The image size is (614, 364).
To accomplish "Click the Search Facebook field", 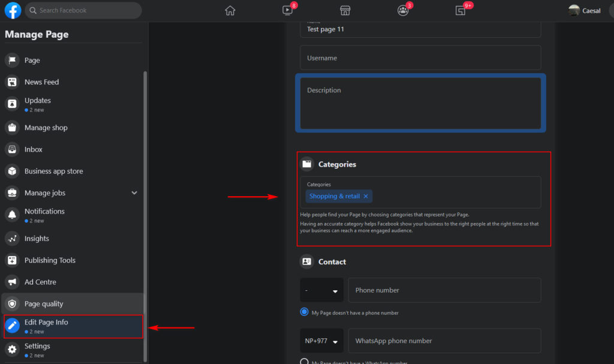I will (83, 10).
